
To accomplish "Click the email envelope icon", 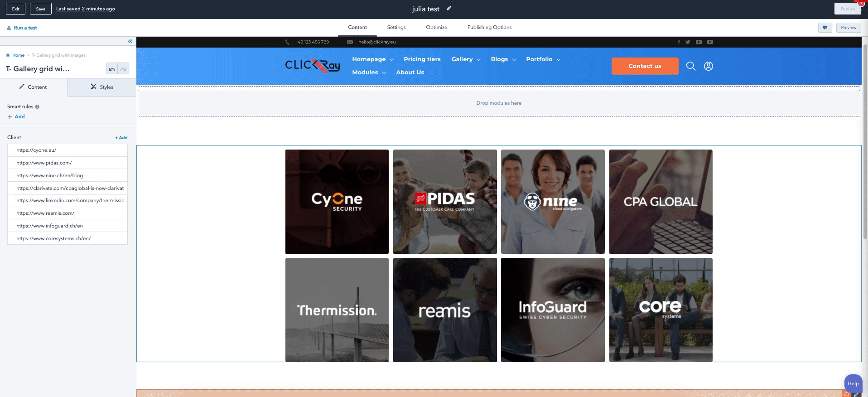I will click(x=350, y=42).
